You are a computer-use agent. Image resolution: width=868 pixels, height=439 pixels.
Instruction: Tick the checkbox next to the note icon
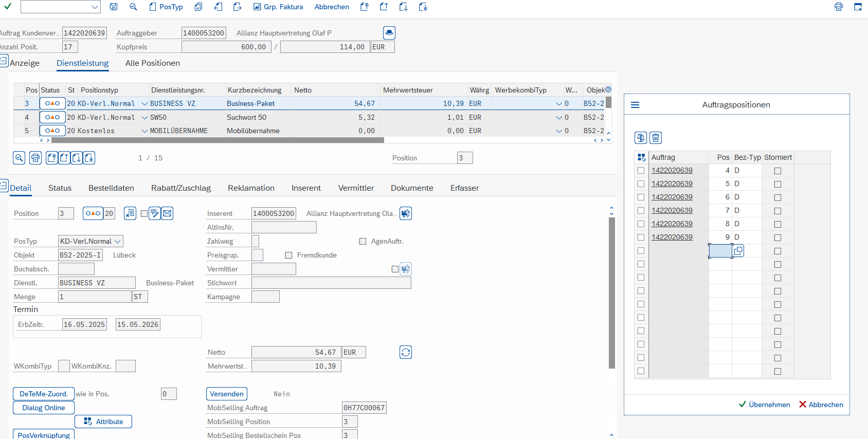[x=144, y=213]
